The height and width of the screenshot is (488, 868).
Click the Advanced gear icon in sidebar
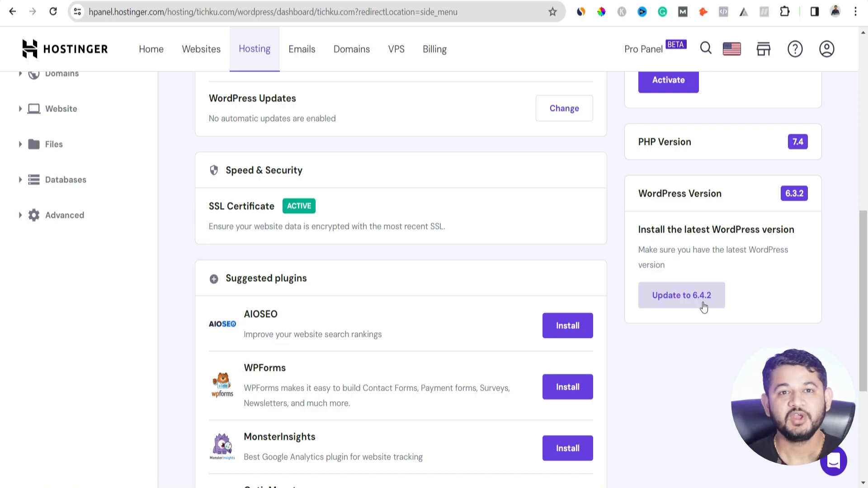(x=34, y=215)
